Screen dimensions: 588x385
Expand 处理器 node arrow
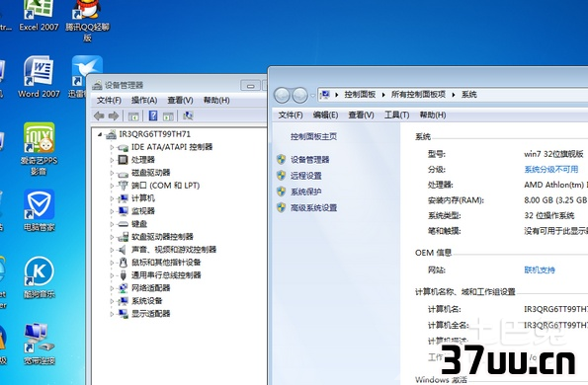tap(112, 160)
